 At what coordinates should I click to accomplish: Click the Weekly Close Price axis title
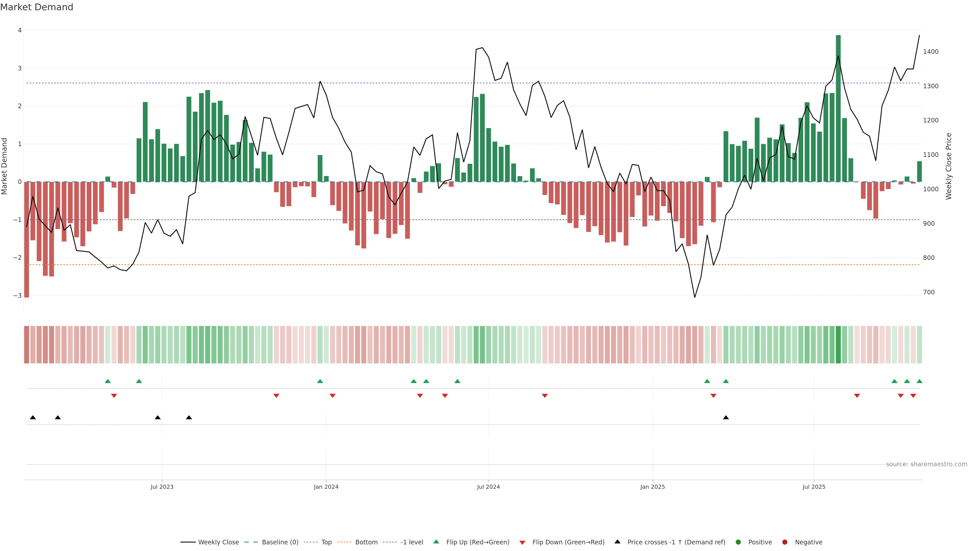coord(949,166)
